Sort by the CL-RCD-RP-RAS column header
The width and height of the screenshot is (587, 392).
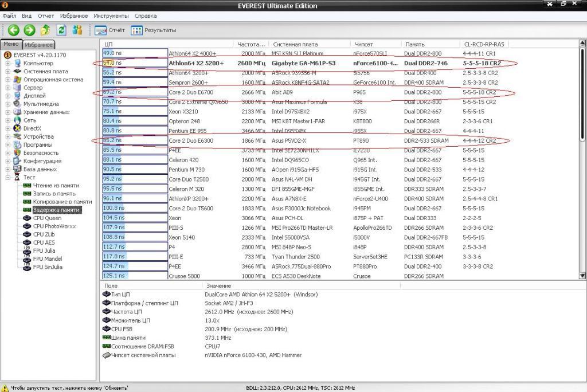pos(484,44)
